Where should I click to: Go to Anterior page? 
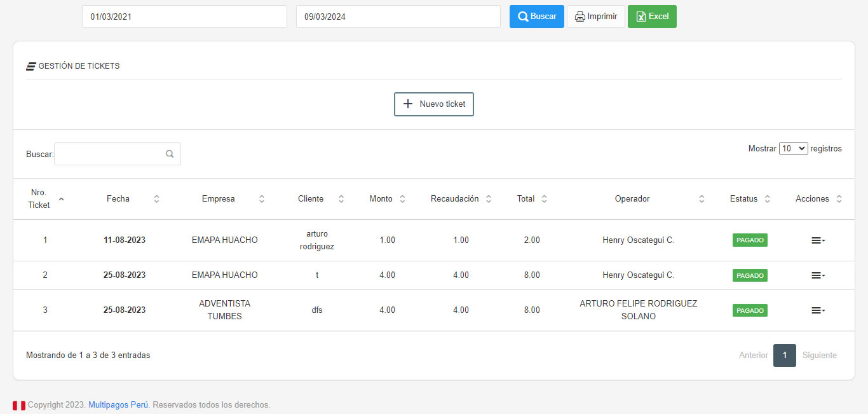coord(754,355)
